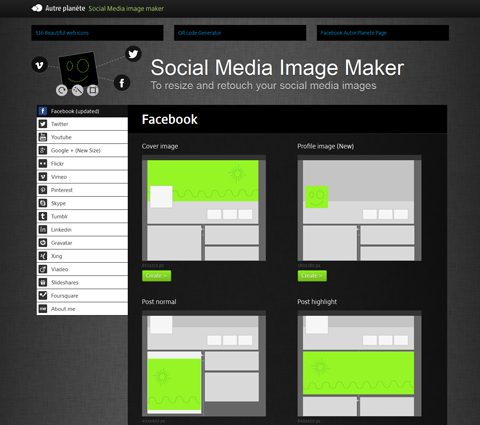This screenshot has height=425, width=480.
Task: Click the Cover image section label
Action: click(160, 146)
